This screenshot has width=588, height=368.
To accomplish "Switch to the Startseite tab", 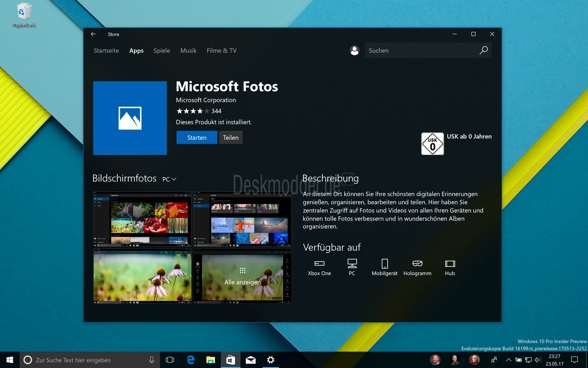I will coord(106,50).
